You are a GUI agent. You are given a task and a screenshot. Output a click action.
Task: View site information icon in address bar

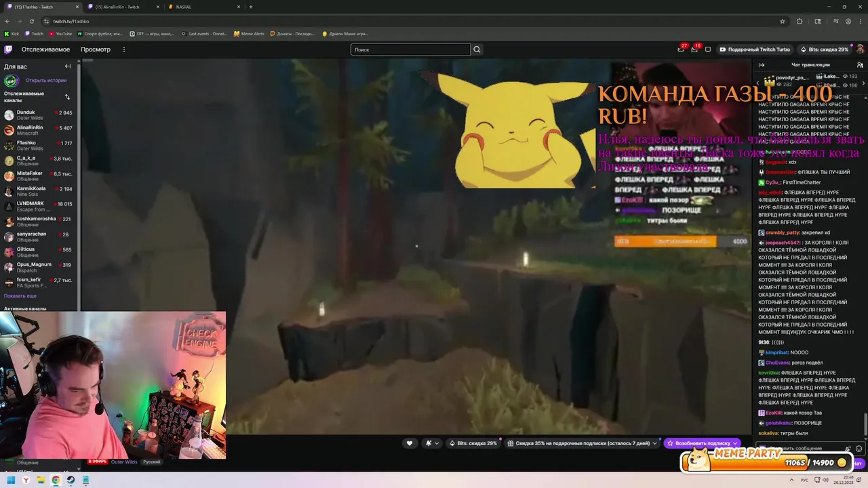tap(45, 21)
